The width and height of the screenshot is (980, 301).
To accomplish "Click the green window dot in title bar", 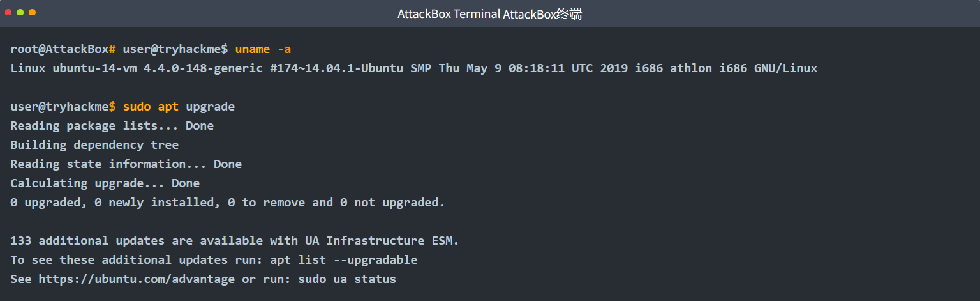I will tap(20, 13).
